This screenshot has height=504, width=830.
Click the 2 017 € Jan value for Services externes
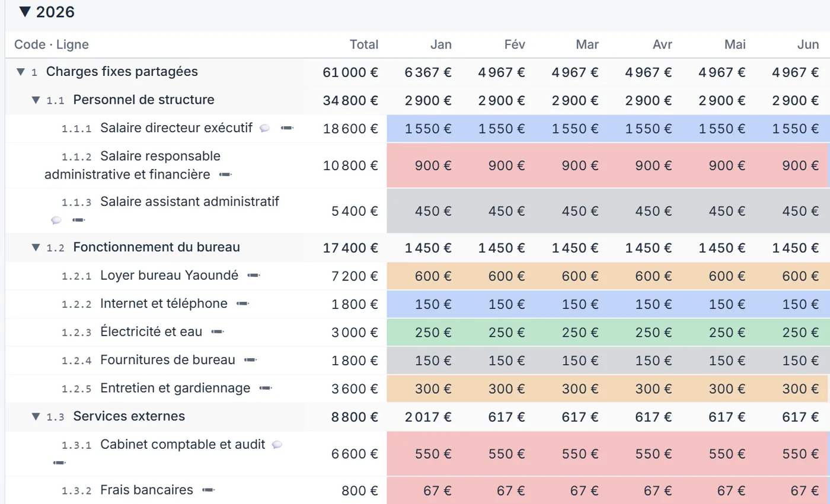click(x=428, y=417)
